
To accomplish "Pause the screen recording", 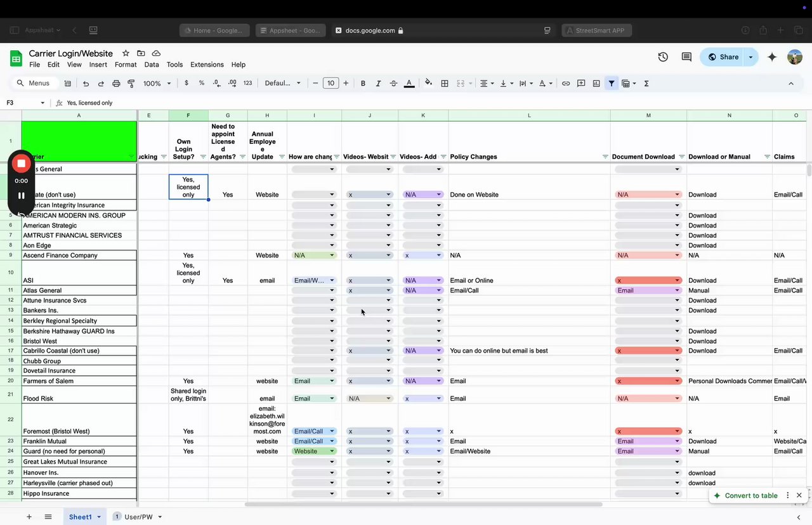I will tap(21, 196).
